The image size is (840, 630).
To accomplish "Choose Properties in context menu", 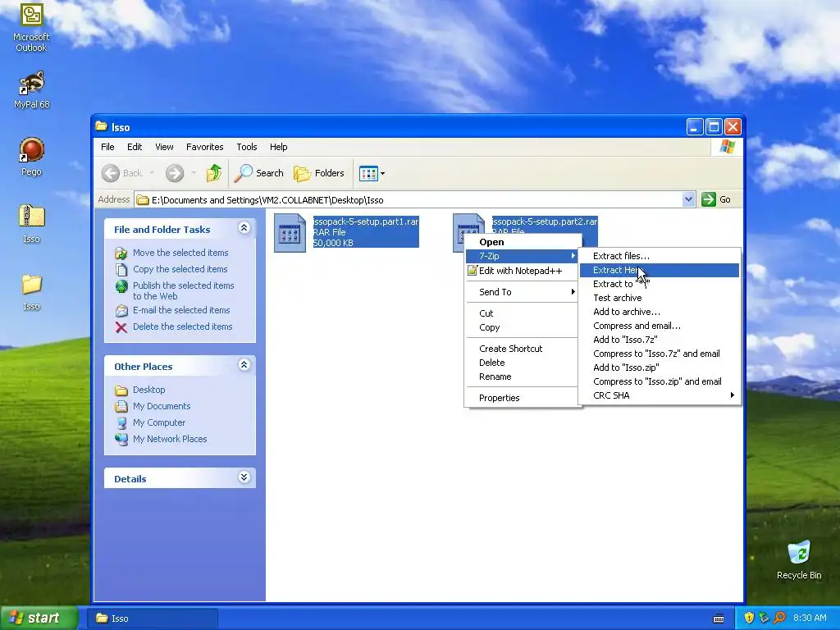I will tap(523, 398).
